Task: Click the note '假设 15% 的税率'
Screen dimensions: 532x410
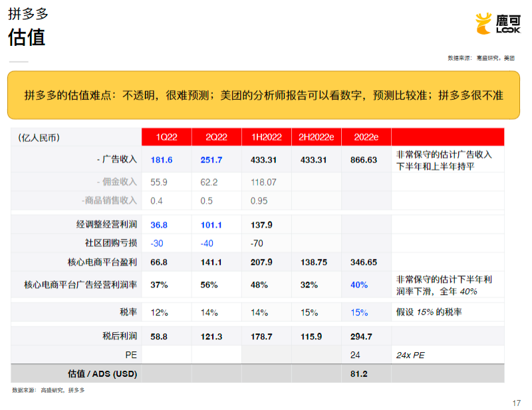Action: [429, 312]
